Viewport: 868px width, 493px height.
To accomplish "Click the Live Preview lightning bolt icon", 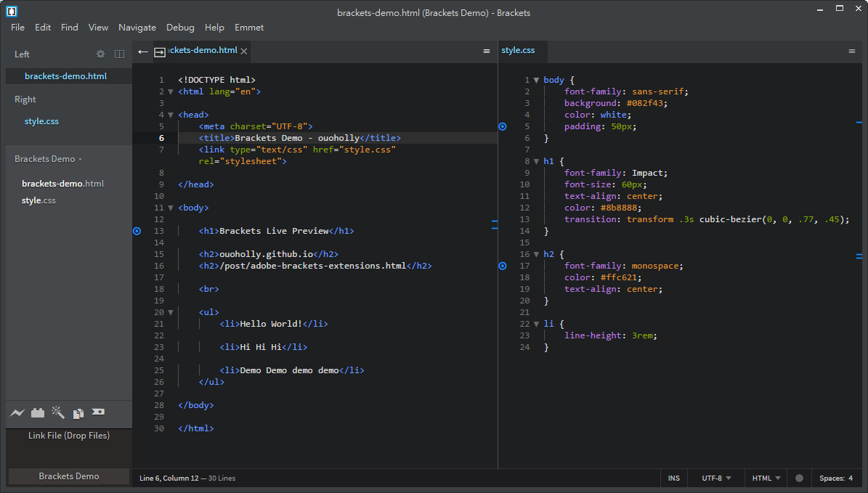I will pyautogui.click(x=17, y=413).
